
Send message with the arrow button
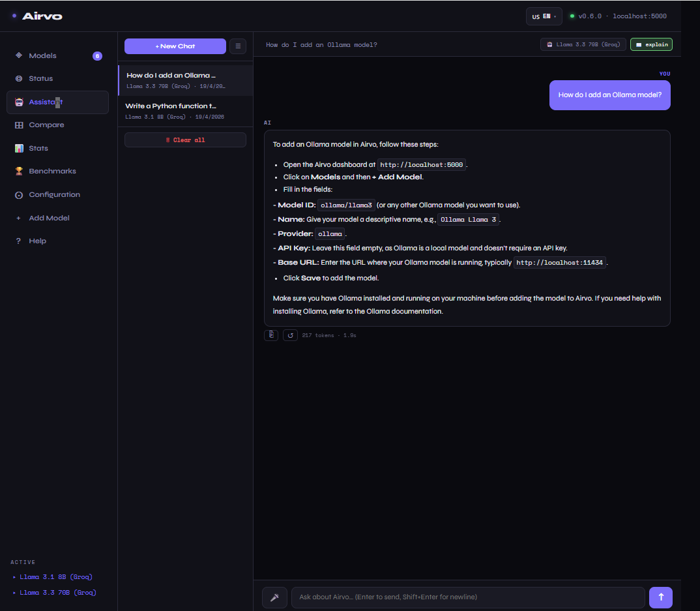click(x=661, y=597)
